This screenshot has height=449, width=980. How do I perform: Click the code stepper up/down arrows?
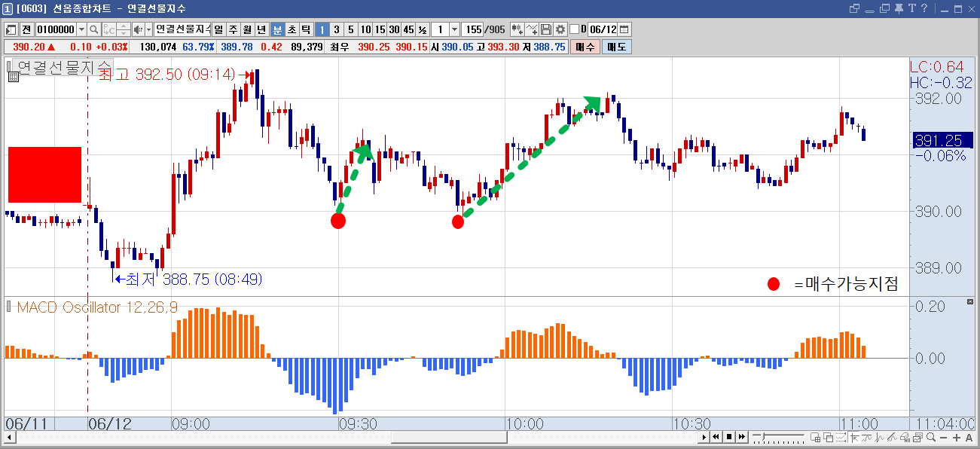click(124, 29)
